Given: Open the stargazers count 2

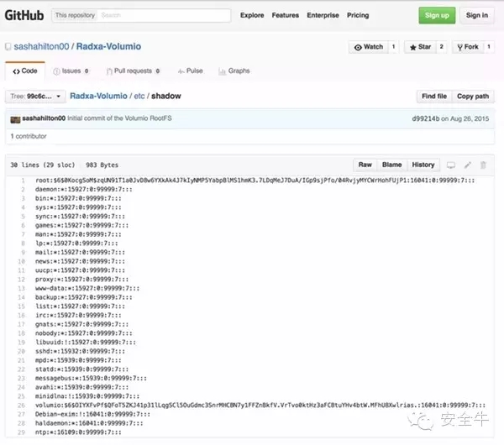Looking at the screenshot, I should [441, 47].
